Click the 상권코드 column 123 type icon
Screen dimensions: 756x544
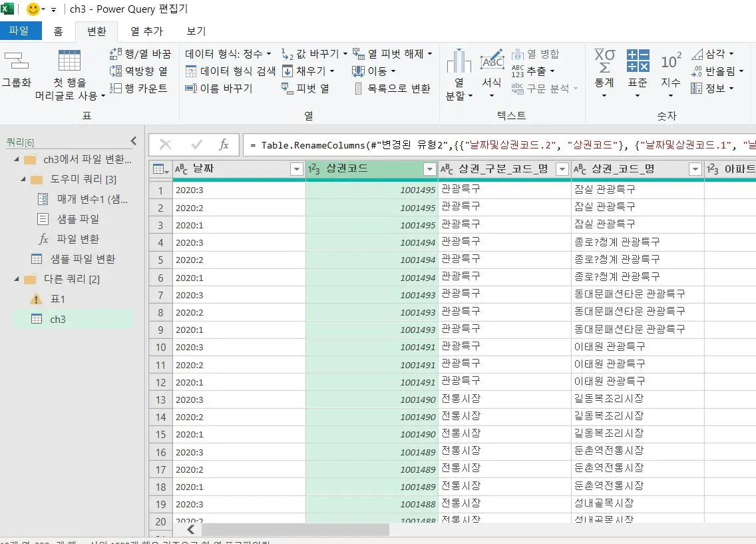coord(314,169)
